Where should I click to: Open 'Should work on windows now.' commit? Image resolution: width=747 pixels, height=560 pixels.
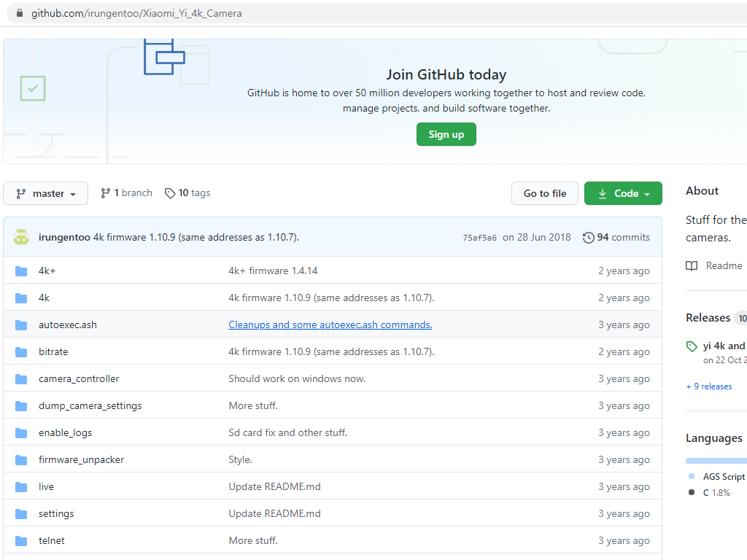pos(298,379)
